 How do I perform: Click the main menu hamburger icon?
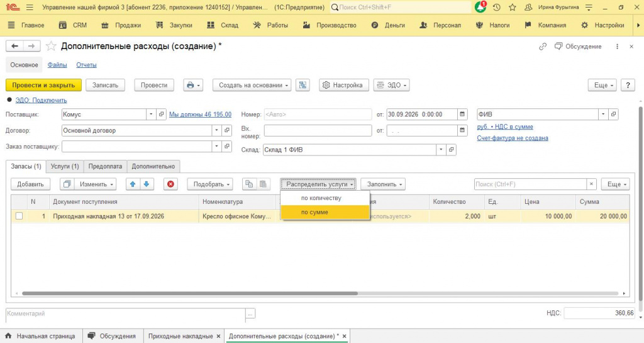[x=30, y=8]
